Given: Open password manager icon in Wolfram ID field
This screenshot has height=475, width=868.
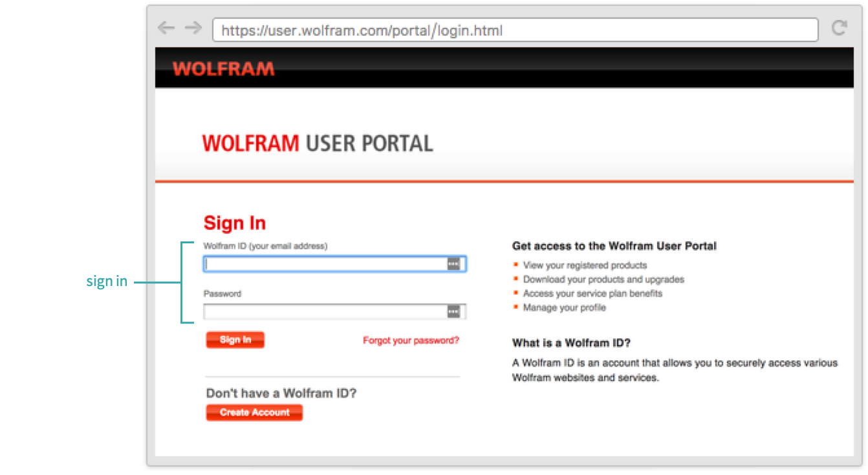Looking at the screenshot, I should 453,264.
